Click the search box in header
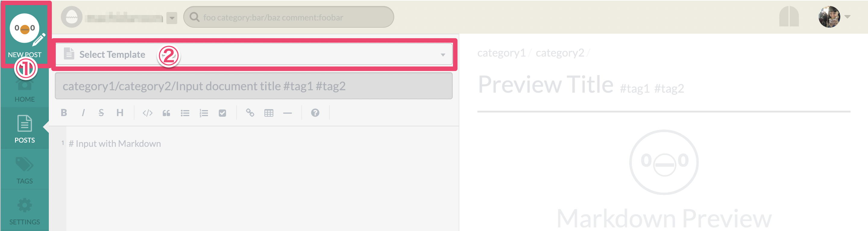 [x=288, y=17]
